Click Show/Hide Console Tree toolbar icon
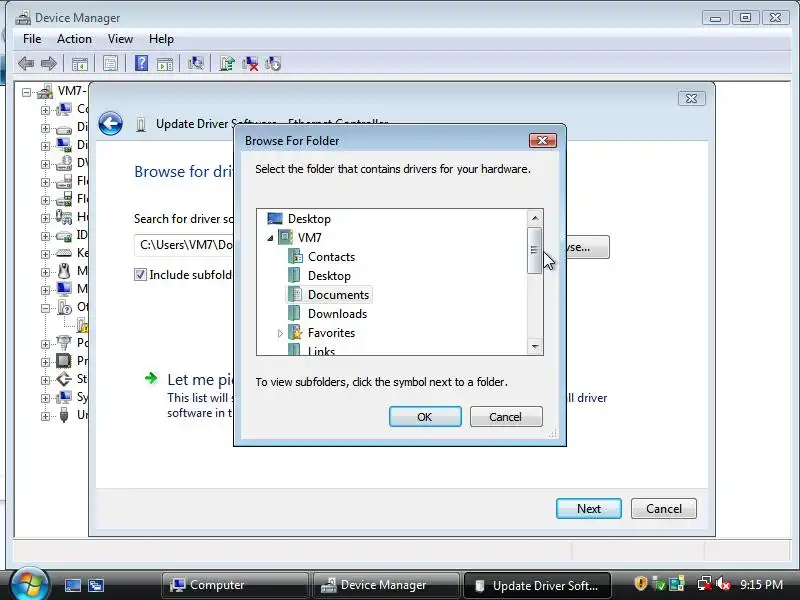The image size is (800, 600). coord(80,64)
